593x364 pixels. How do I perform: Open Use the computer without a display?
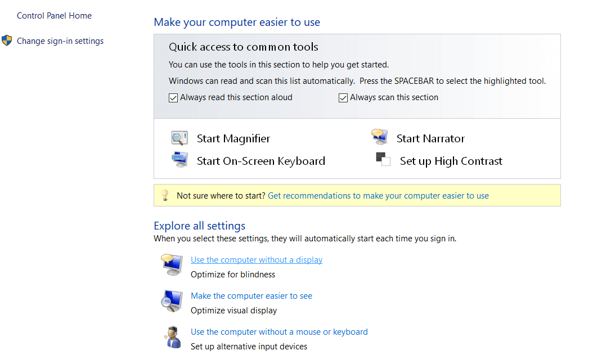point(257,260)
